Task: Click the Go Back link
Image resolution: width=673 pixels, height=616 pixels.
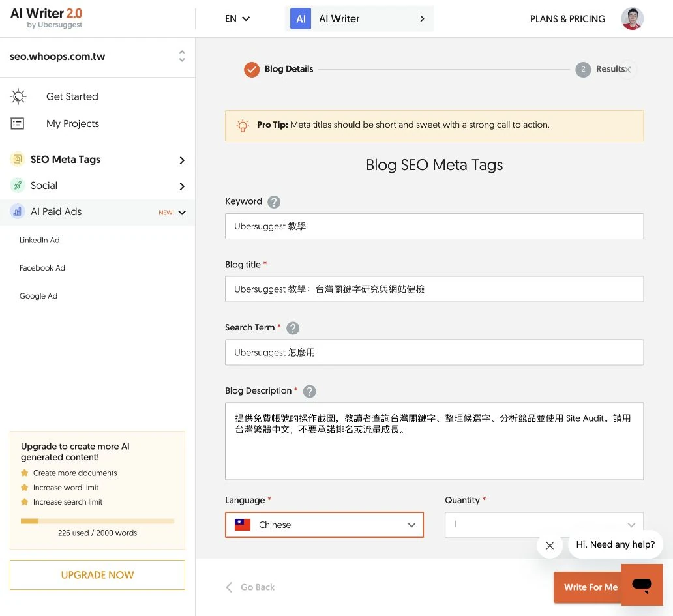Action: tap(258, 587)
